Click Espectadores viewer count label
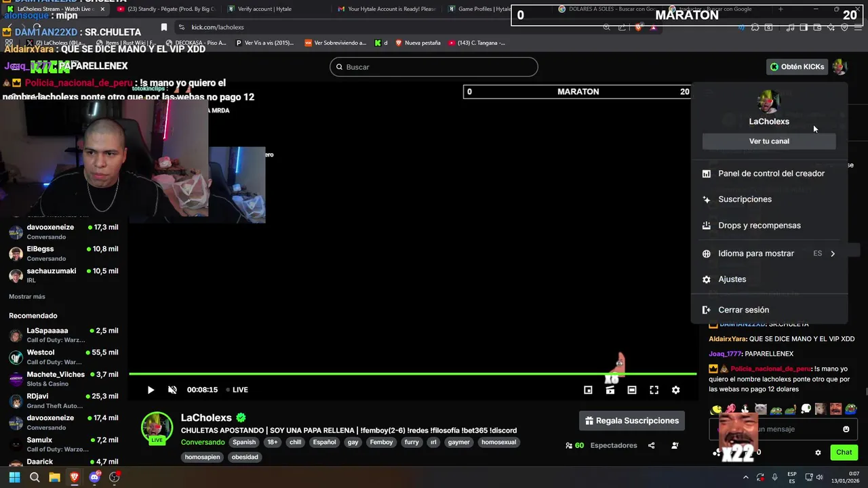Screen dimensions: 868x488 point(614,445)
